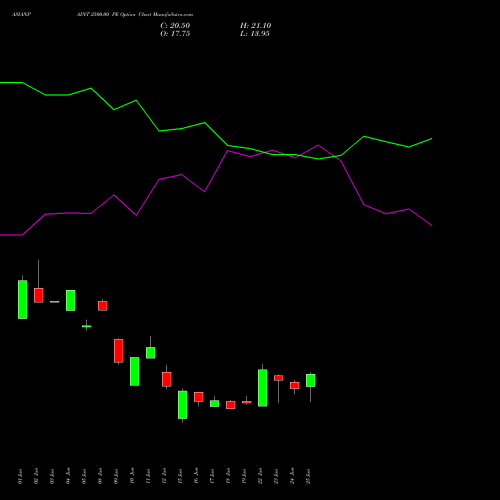Viewport: 500px width, 500px height.
Task: Click the 'ASIANP' symbol text in the title
Action: tap(21, 15)
